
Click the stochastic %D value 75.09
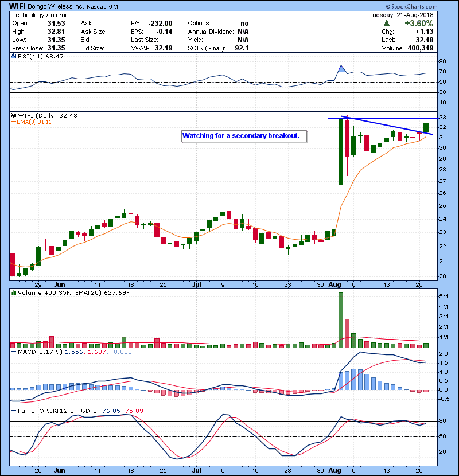tap(134, 411)
